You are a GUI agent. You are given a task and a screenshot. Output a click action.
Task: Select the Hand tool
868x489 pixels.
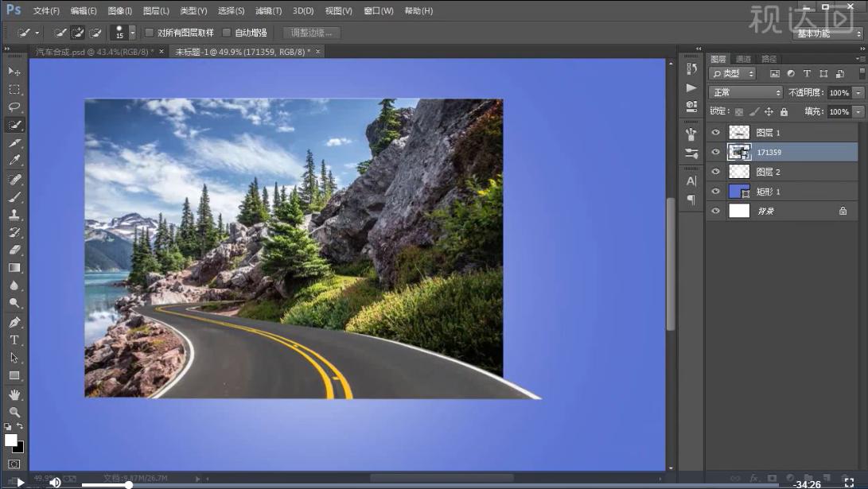(x=14, y=394)
